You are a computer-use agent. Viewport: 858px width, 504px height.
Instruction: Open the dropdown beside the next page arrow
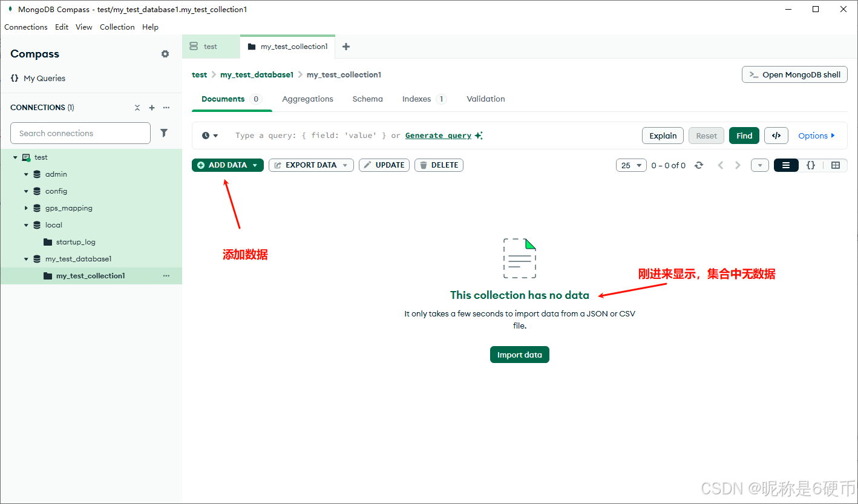click(x=760, y=165)
